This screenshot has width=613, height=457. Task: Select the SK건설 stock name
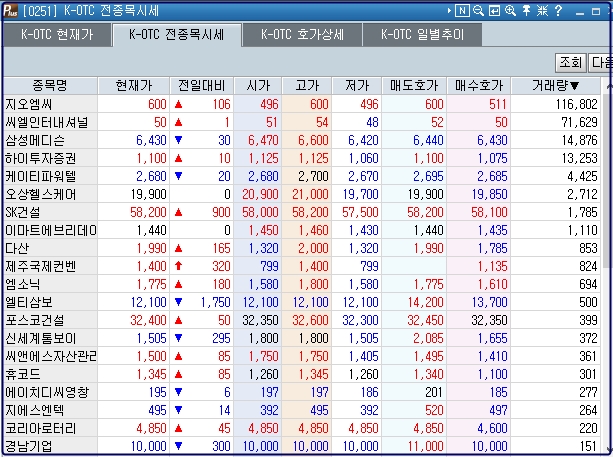coord(22,212)
